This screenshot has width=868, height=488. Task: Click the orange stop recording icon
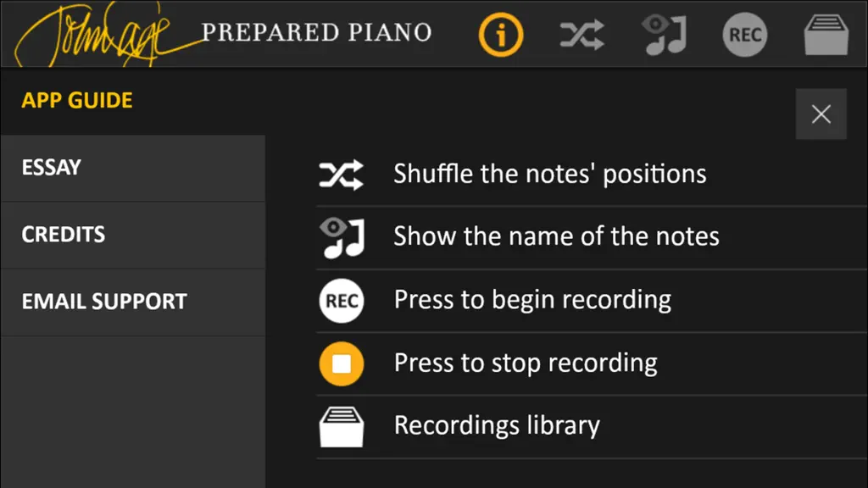(342, 364)
